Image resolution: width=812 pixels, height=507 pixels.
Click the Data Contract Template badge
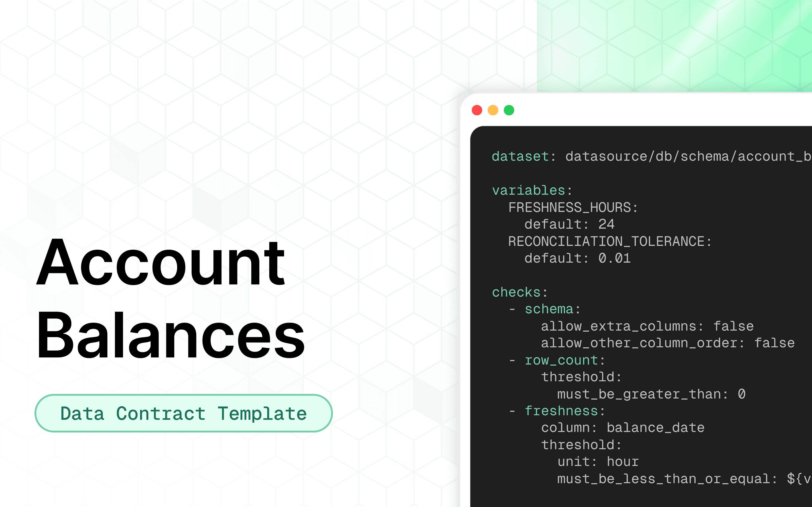tap(183, 413)
